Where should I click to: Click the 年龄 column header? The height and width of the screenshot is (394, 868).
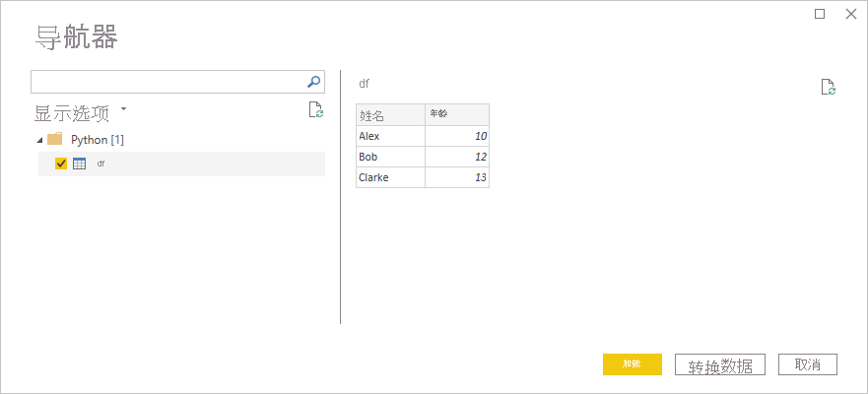pyautogui.click(x=456, y=114)
